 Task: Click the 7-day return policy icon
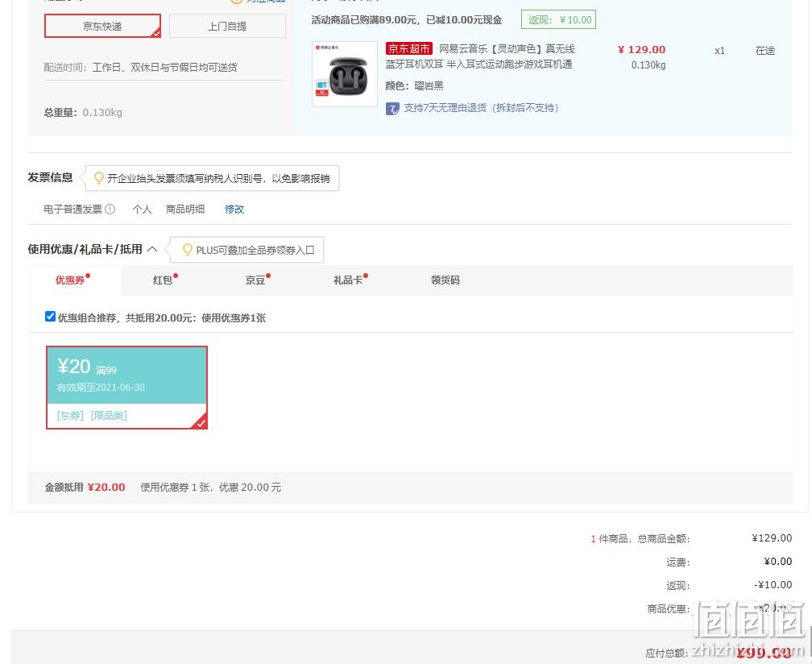(392, 108)
